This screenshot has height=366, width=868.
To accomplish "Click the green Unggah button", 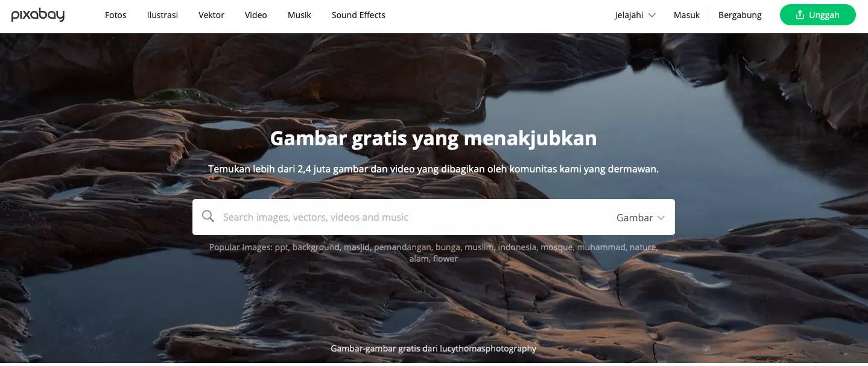I will tap(817, 15).
